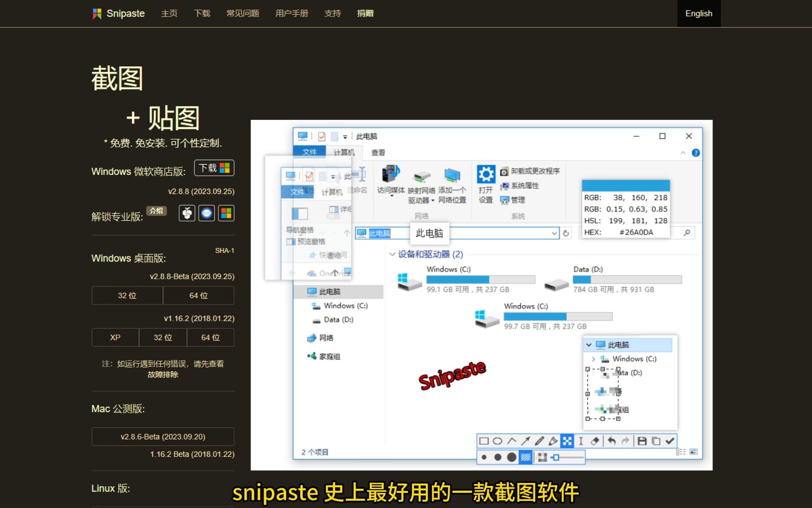
Task: Open the 主页 nav item
Action: (169, 13)
